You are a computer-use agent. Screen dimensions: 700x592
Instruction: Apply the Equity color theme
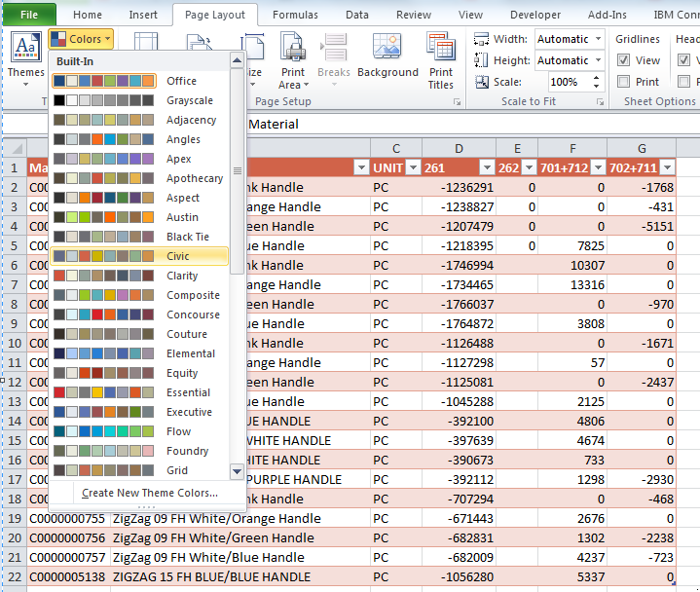click(x=140, y=373)
